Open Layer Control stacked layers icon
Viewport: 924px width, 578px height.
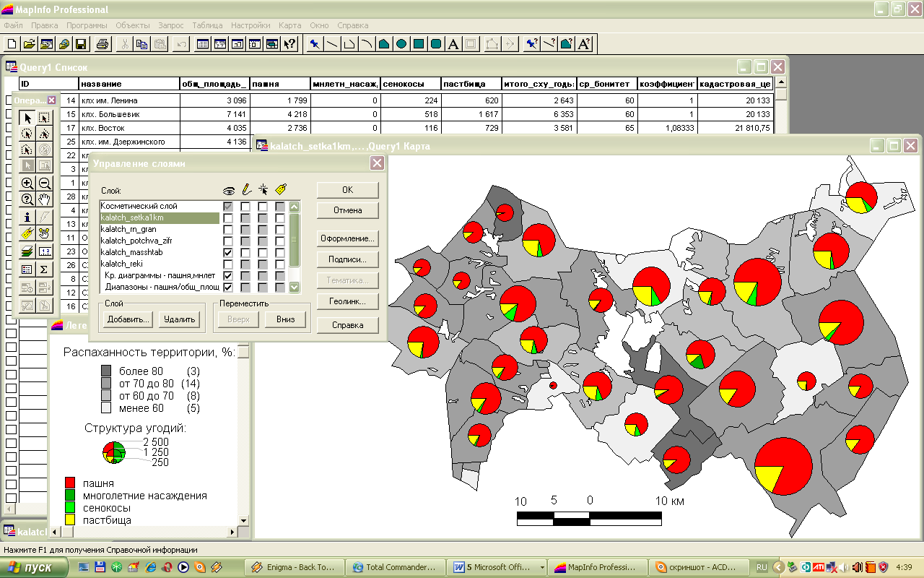tap(27, 251)
